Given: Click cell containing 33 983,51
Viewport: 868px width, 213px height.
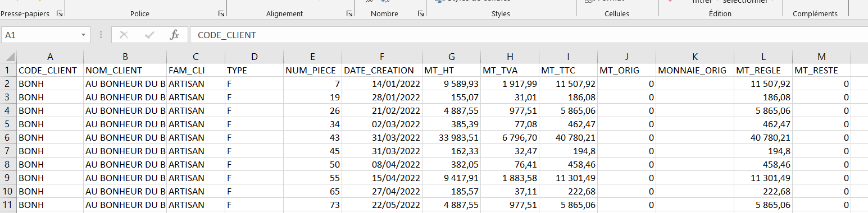Looking at the screenshot, I should click(x=452, y=138).
